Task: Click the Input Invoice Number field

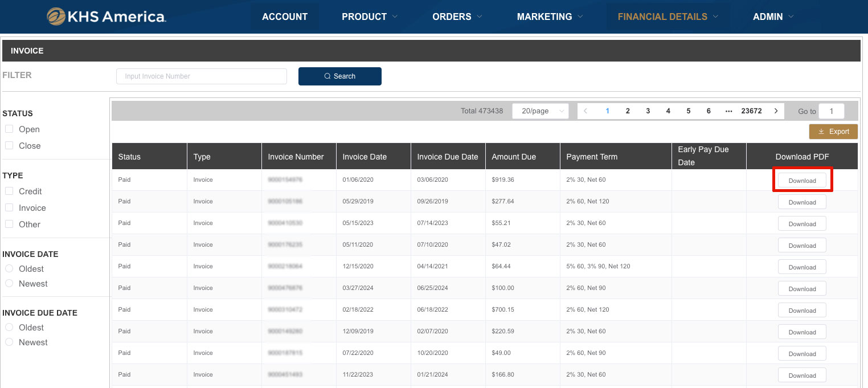Action: 201,76
